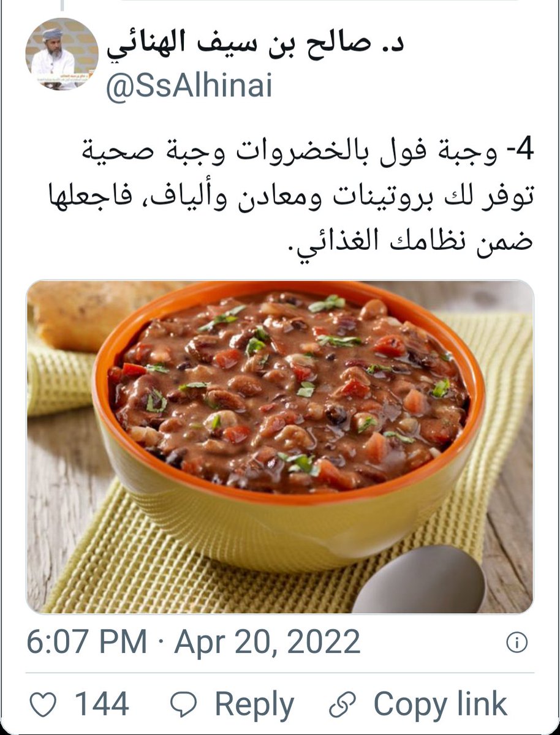This screenshot has height=735, width=560.
Task: Click the chain link icon
Action: click(x=342, y=705)
